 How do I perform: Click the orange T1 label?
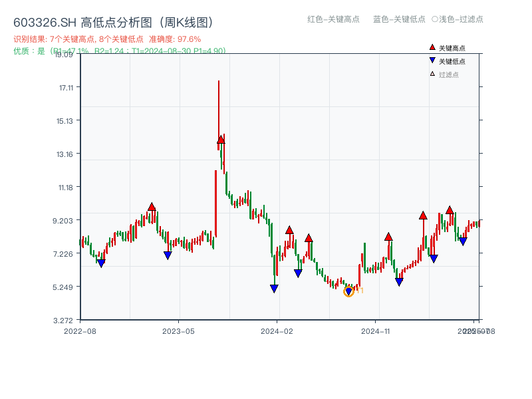360,291
